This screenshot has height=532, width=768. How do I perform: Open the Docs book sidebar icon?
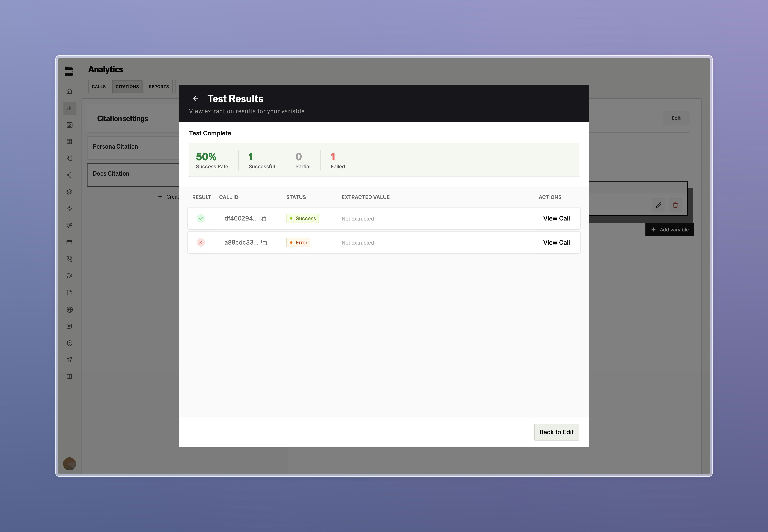69,376
